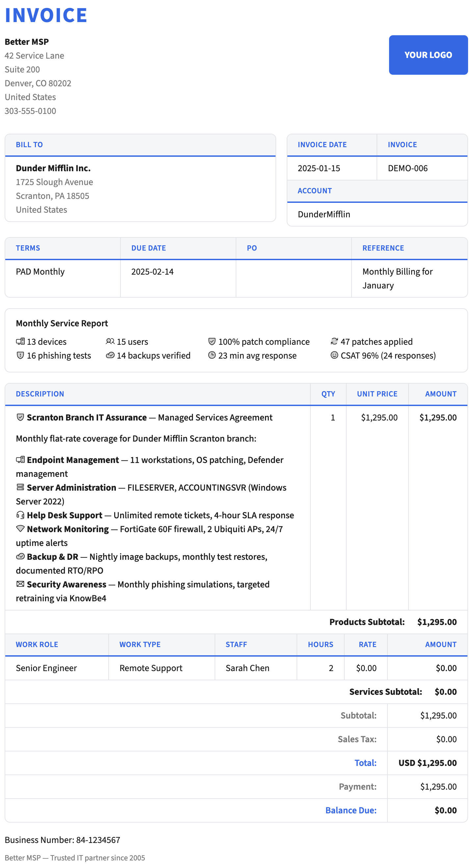Click the UNIT PRICE column header
Image resolution: width=474 pixels, height=868 pixels.
point(377,394)
